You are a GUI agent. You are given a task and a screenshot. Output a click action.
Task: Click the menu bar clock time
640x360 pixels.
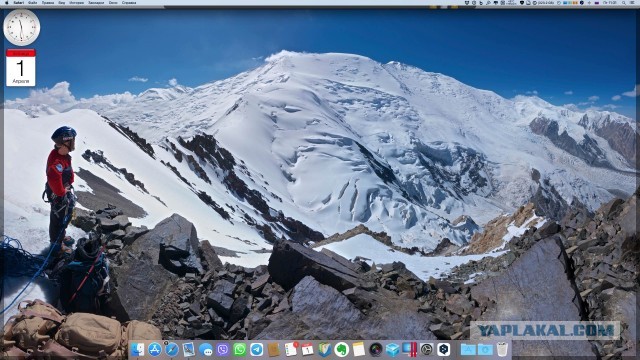[x=610, y=2]
